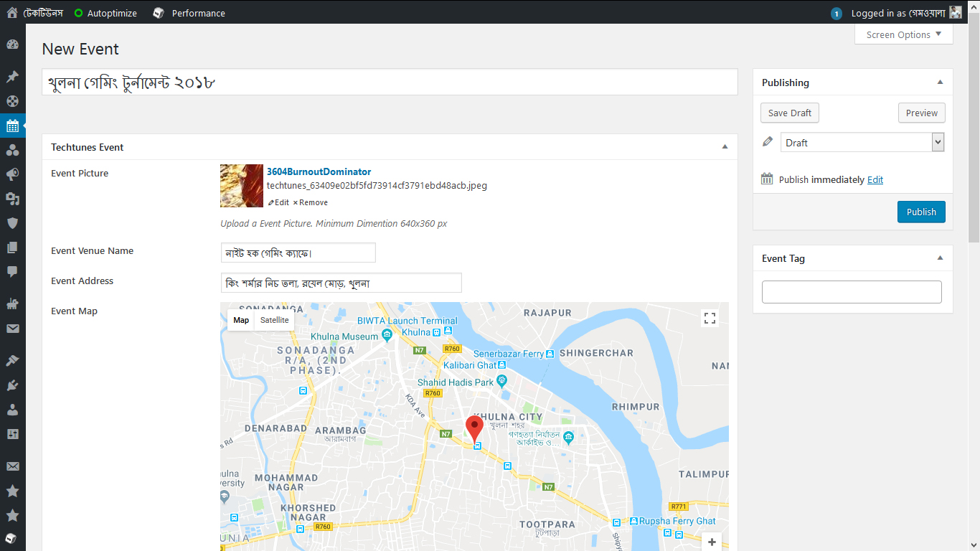The width and height of the screenshot is (980, 551).
Task: Open the Performance admin bar menu
Action: [189, 13]
